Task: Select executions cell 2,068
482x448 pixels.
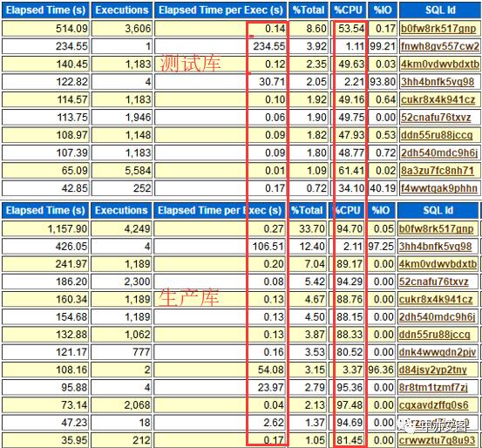Action: [121, 405]
